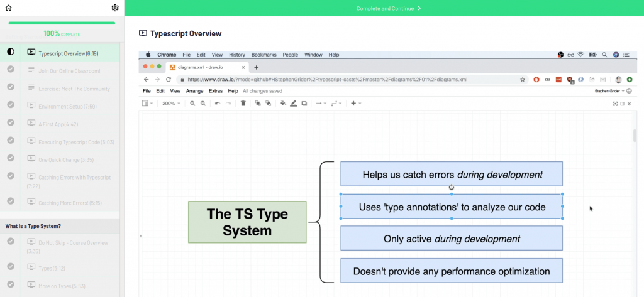
Task: Click the Gmail extension icon
Action: tap(602, 80)
